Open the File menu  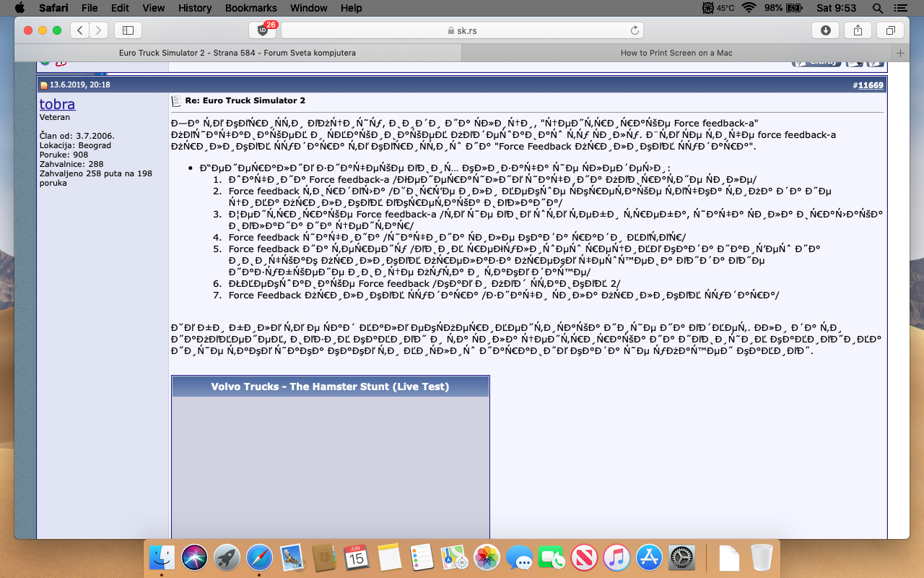tap(90, 8)
